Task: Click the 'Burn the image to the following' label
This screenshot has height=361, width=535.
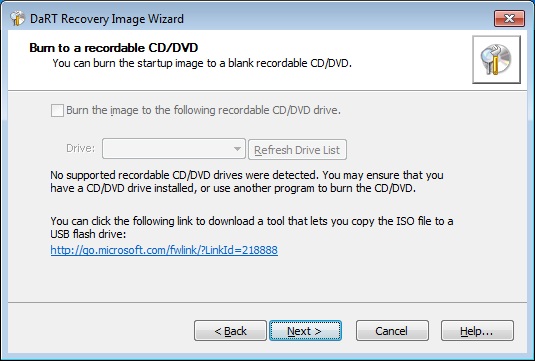Action: pyautogui.click(x=203, y=110)
